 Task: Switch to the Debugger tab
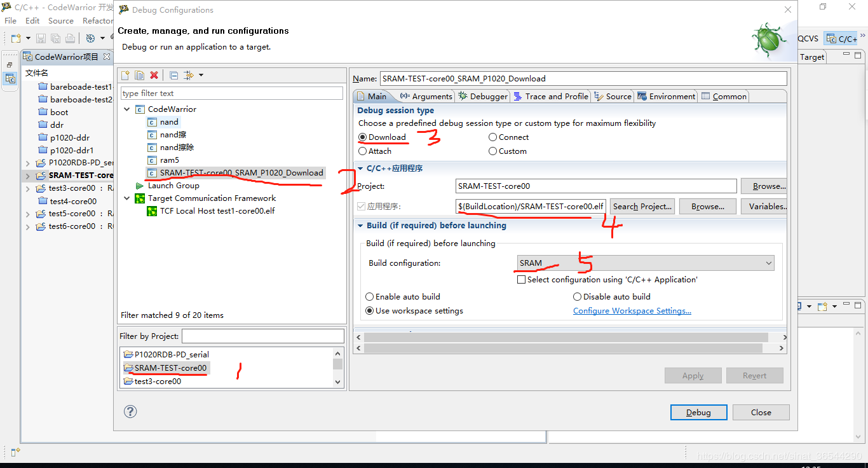[483, 97]
